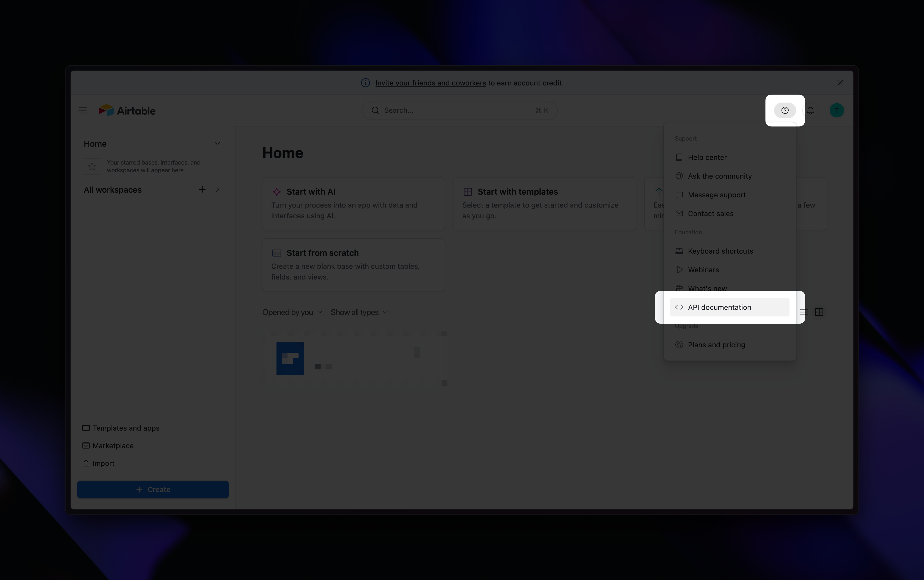This screenshot has width=924, height=580.
Task: Add a workspace with the plus icon
Action: click(202, 189)
